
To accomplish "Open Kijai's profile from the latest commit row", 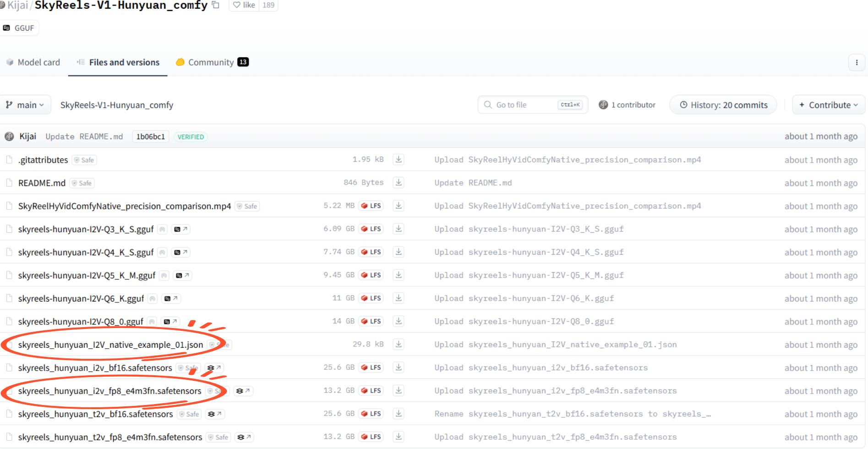I will tap(27, 137).
